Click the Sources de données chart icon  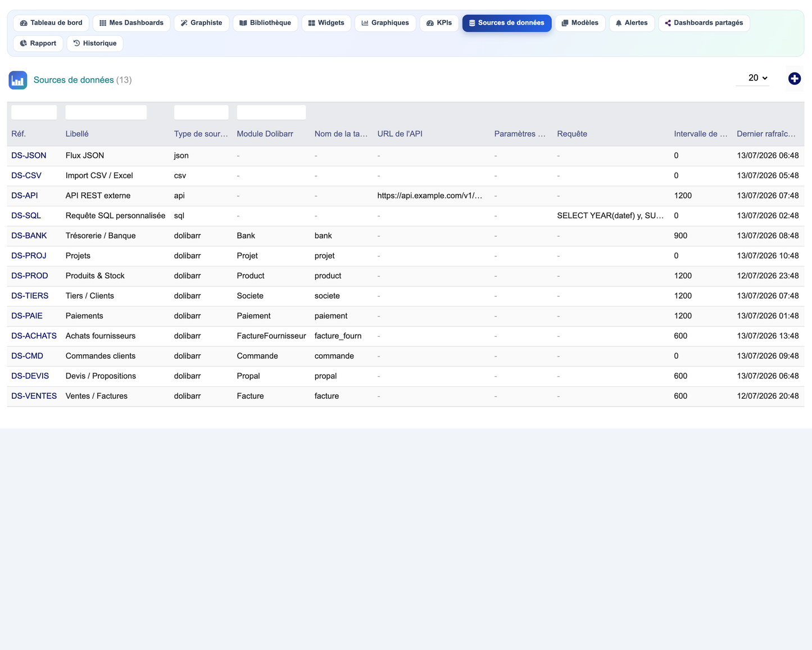18,80
